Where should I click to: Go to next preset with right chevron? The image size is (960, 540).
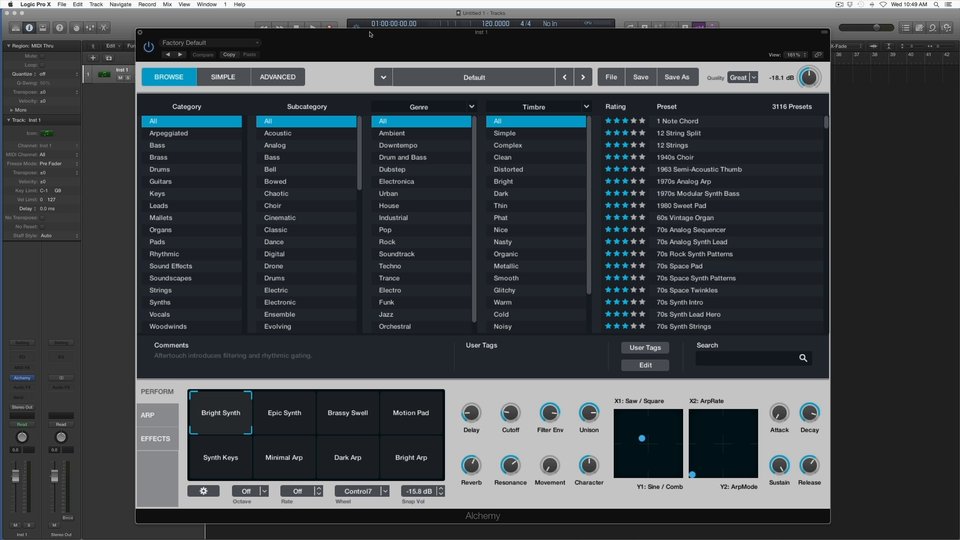583,77
